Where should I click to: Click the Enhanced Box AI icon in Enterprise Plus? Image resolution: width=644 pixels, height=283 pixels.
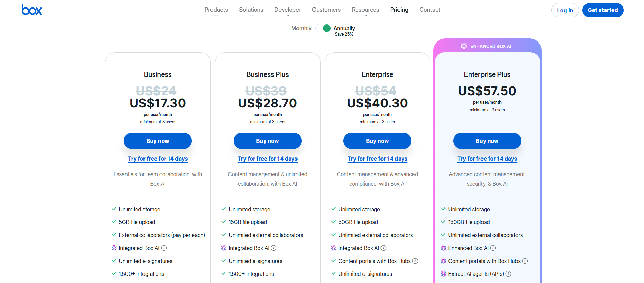pos(443,248)
